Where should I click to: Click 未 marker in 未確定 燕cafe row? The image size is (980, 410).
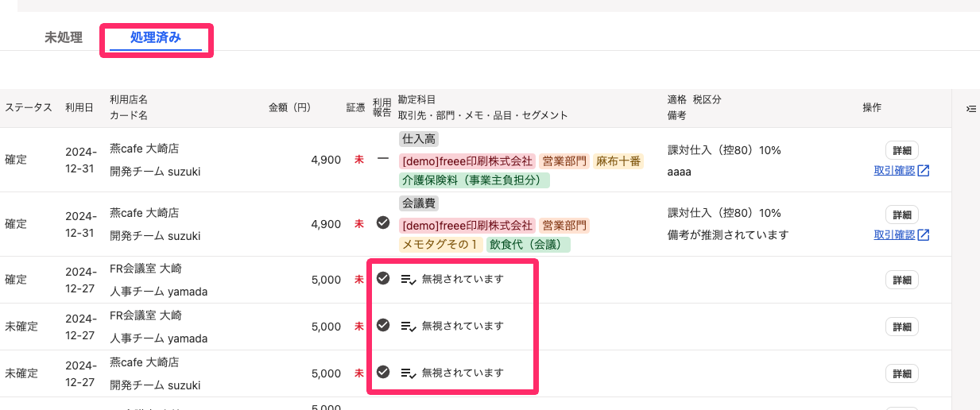click(358, 373)
